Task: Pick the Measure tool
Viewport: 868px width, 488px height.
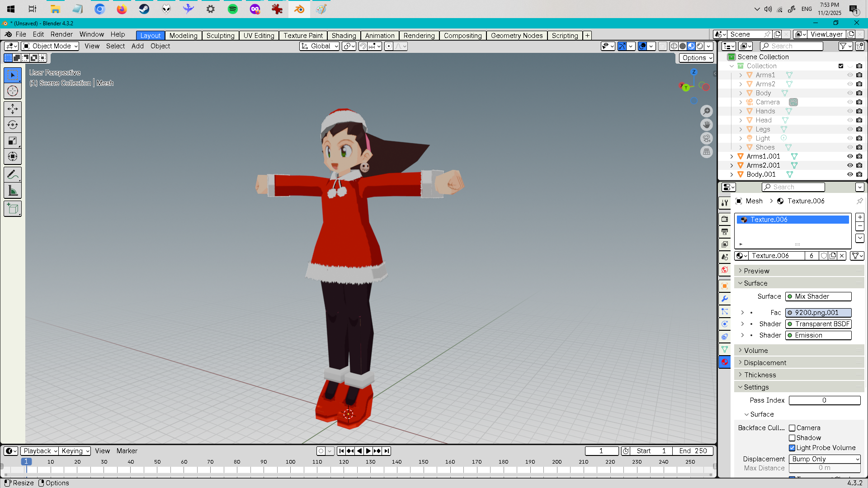Action: pos(13,191)
